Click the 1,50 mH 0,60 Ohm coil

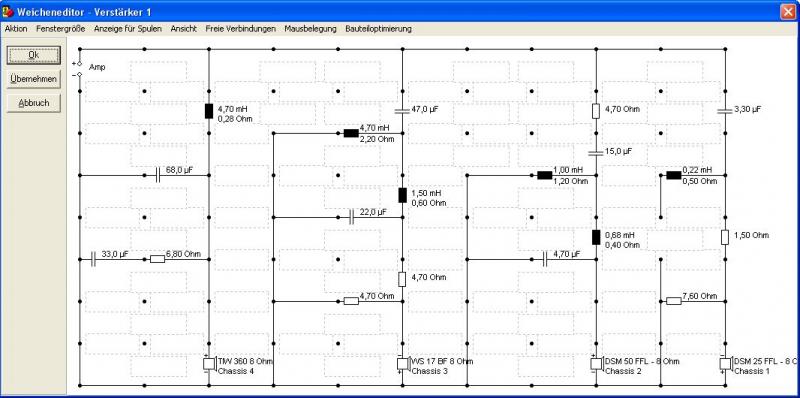click(x=403, y=195)
